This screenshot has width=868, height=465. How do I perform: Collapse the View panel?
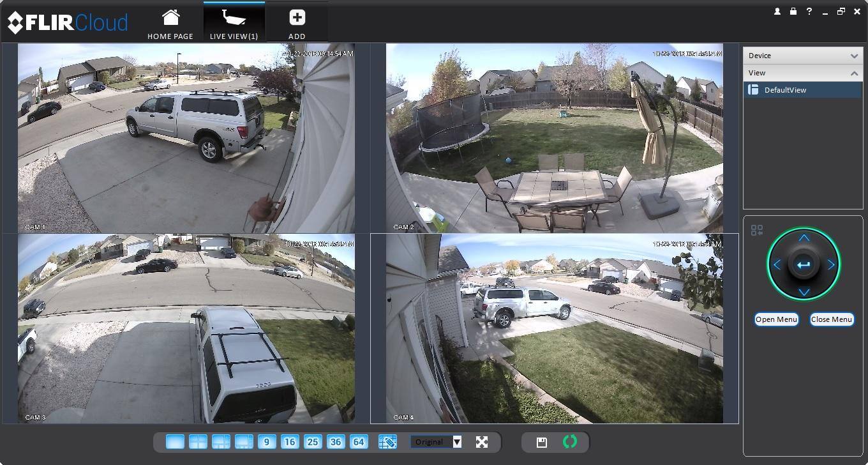(854, 73)
